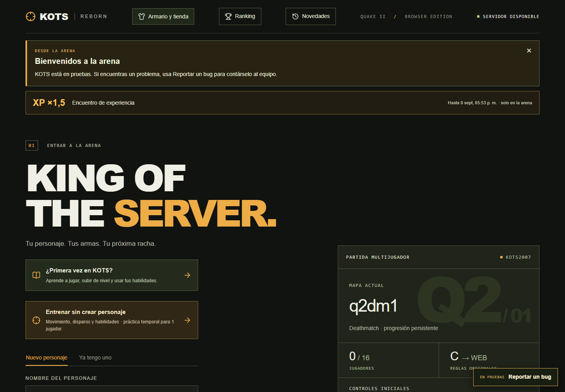Open the Ranking page

(x=240, y=16)
